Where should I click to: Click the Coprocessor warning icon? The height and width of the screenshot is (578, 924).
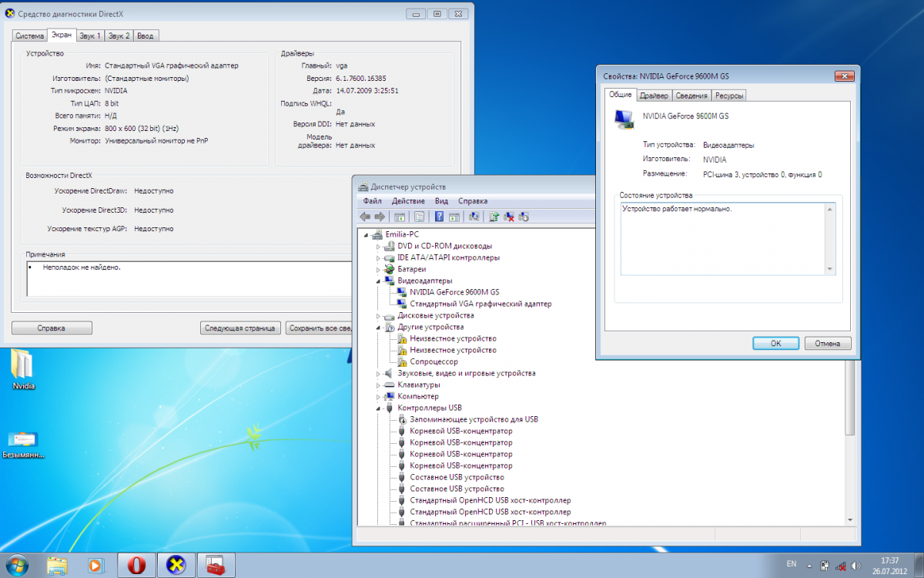[402, 361]
